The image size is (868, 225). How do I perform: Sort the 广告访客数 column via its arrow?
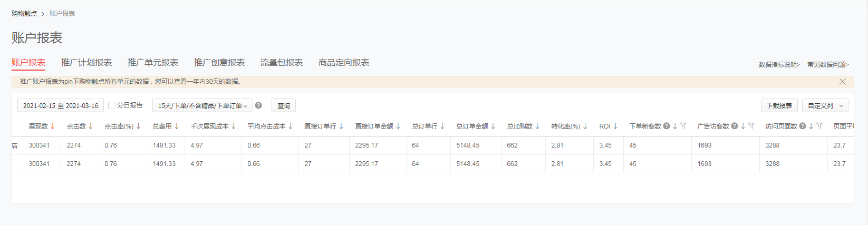click(x=743, y=126)
